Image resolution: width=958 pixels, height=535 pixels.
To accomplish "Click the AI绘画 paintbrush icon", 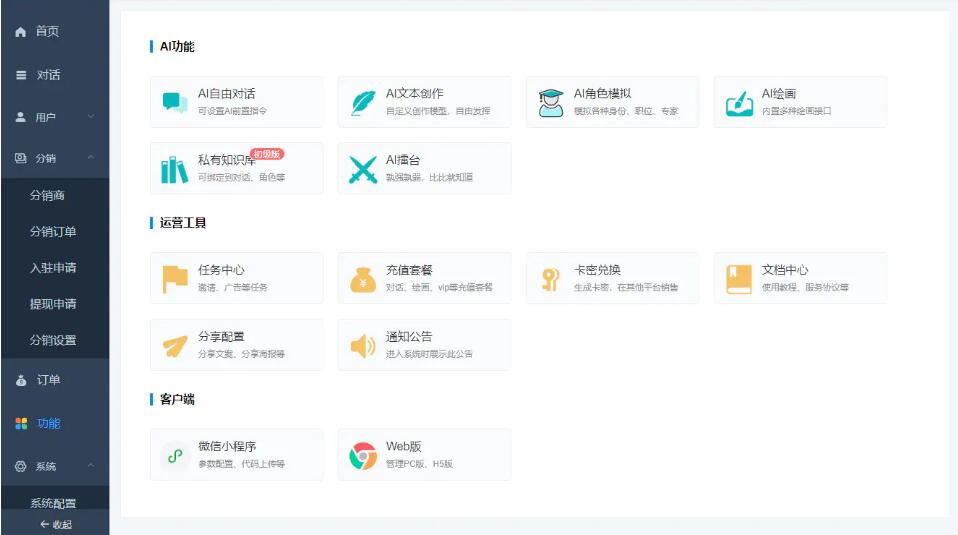I will [739, 102].
